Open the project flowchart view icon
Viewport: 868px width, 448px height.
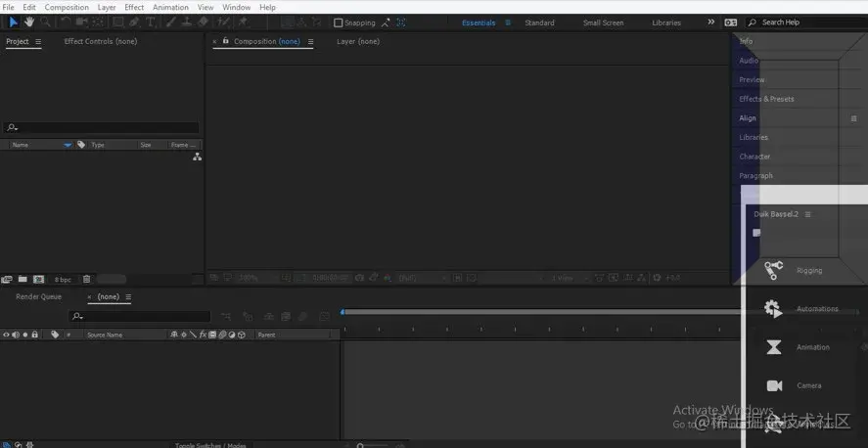(x=197, y=157)
